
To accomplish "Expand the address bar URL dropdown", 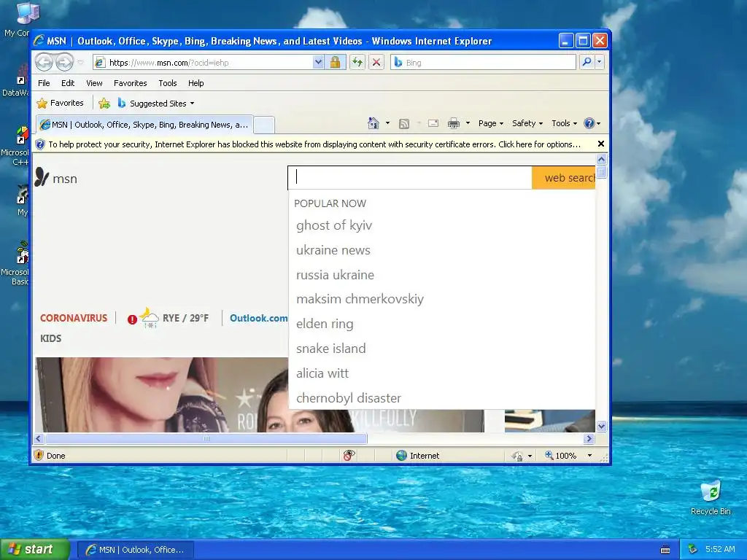I will click(x=318, y=63).
